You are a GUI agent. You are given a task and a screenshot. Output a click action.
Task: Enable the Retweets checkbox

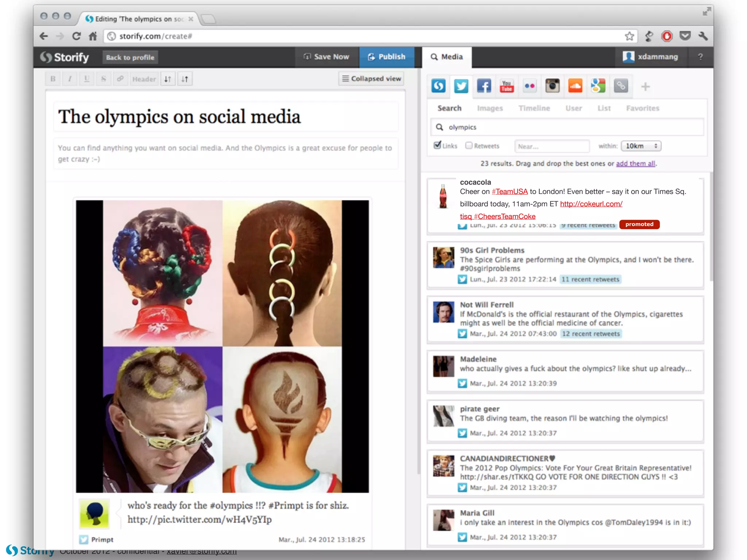coord(469,145)
